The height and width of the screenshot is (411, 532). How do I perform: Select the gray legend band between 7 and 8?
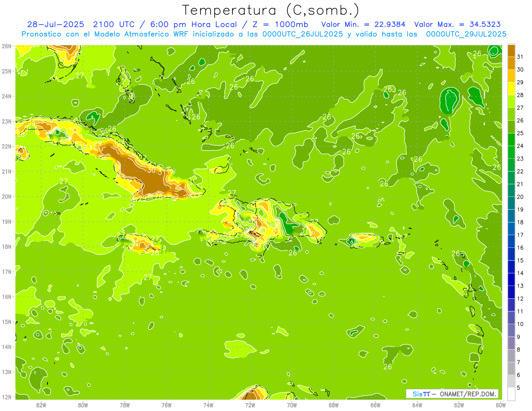click(x=511, y=356)
